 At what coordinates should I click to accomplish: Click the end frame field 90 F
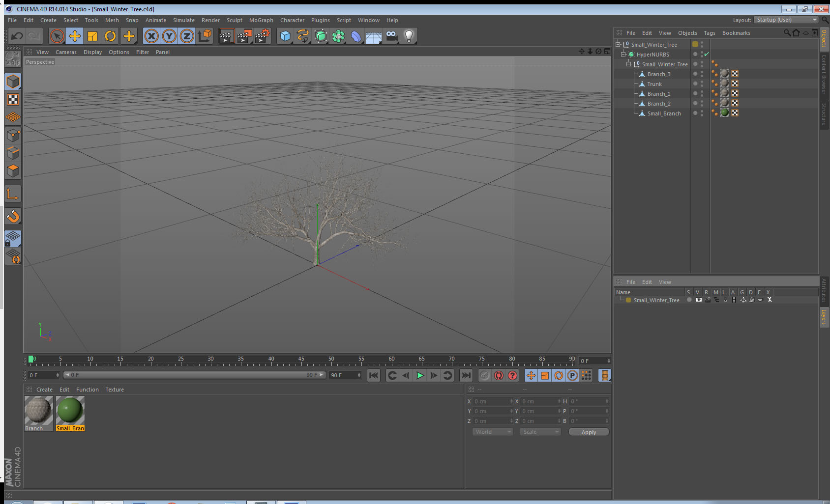coord(345,375)
